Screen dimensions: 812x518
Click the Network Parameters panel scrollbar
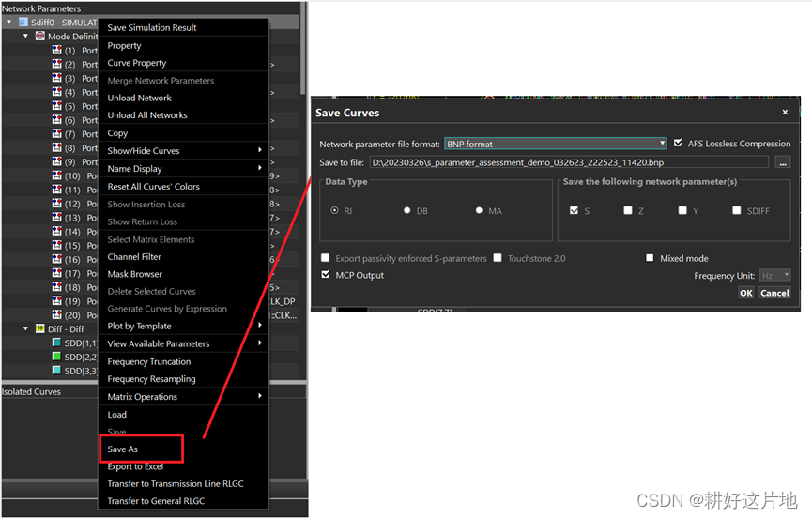303,48
